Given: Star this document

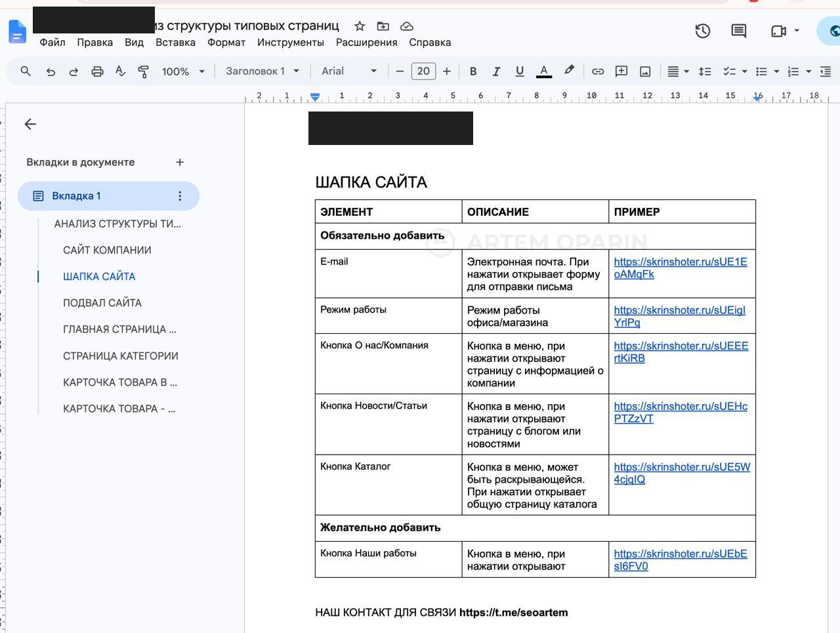Looking at the screenshot, I should point(360,26).
